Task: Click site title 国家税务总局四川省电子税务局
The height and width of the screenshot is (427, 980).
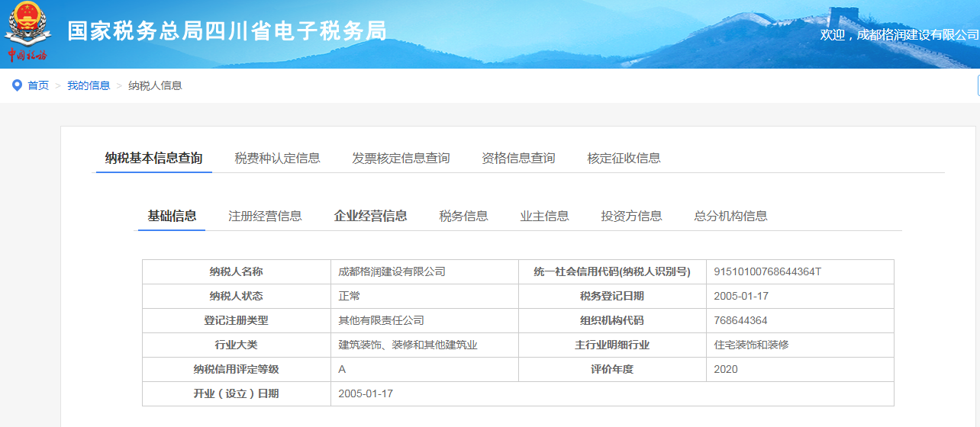Action: pyautogui.click(x=227, y=31)
